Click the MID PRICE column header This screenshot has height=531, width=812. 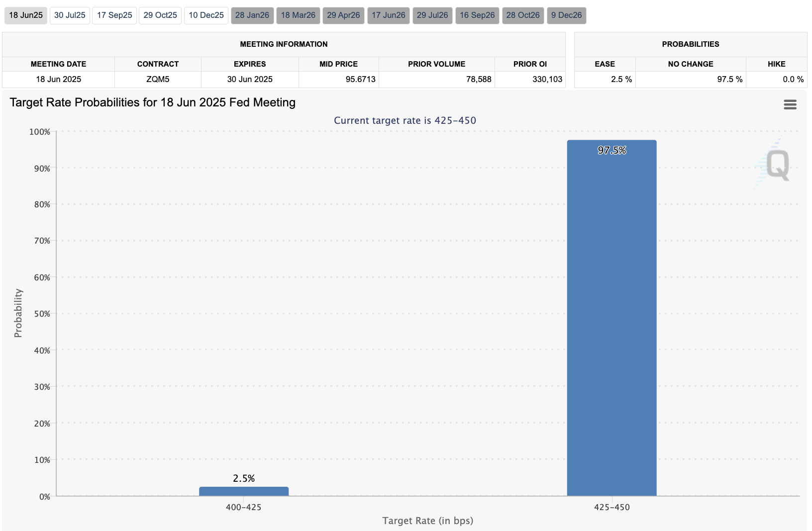(x=338, y=64)
